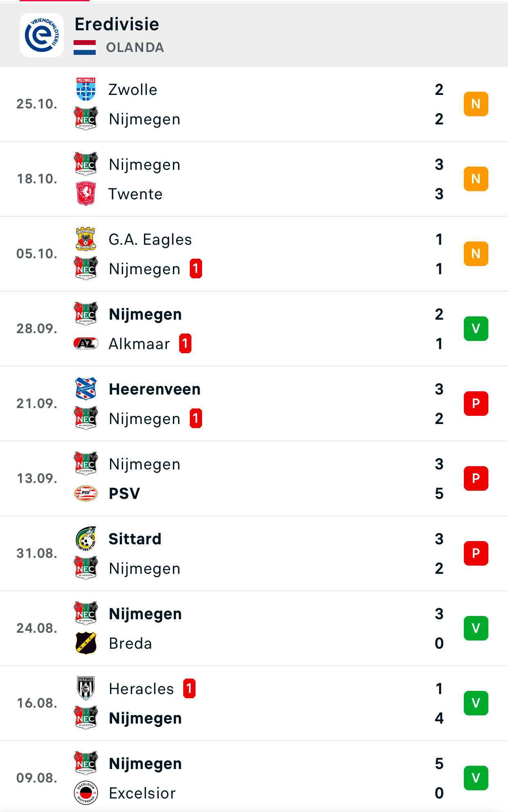
Task: Tap the orange N badge for 18.10
Action: (x=476, y=179)
